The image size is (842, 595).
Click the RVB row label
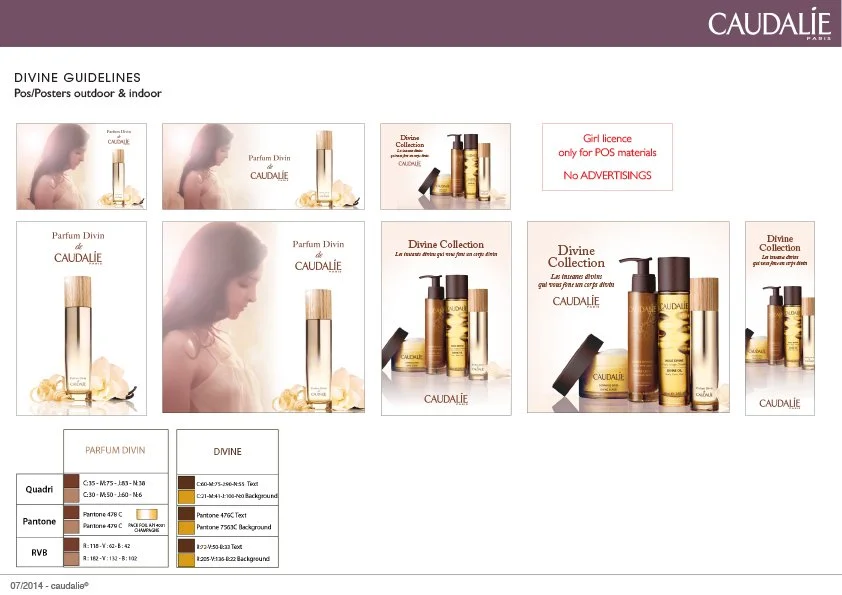coord(39,552)
